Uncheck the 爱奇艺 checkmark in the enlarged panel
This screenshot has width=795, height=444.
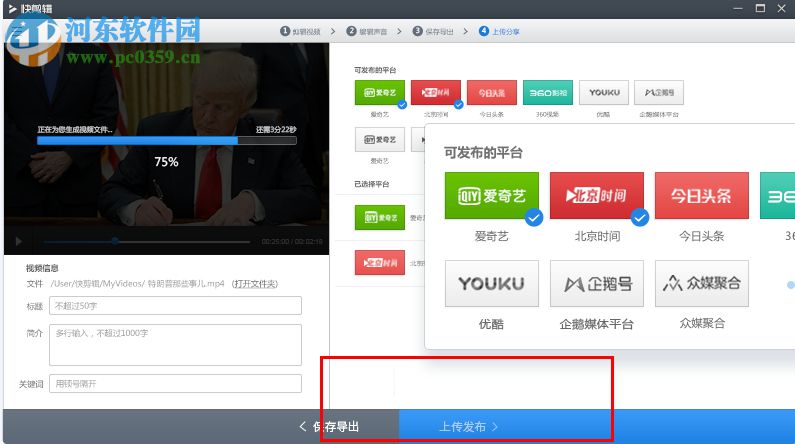533,218
